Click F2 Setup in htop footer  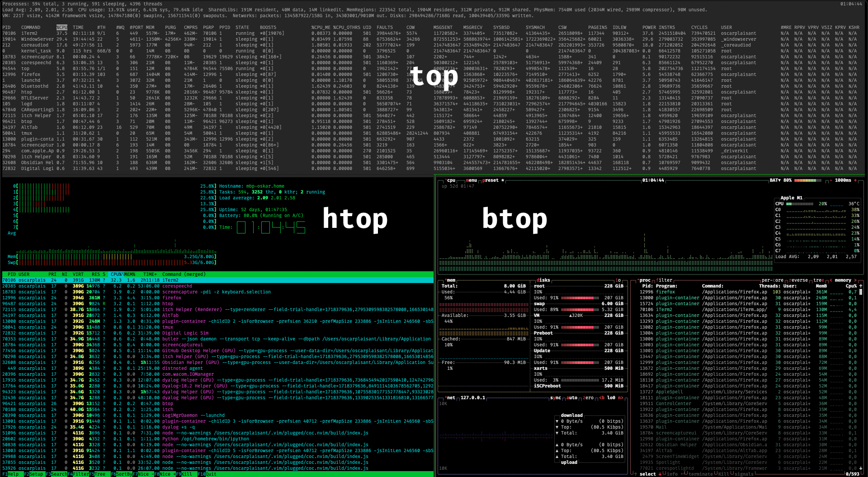(34, 474)
